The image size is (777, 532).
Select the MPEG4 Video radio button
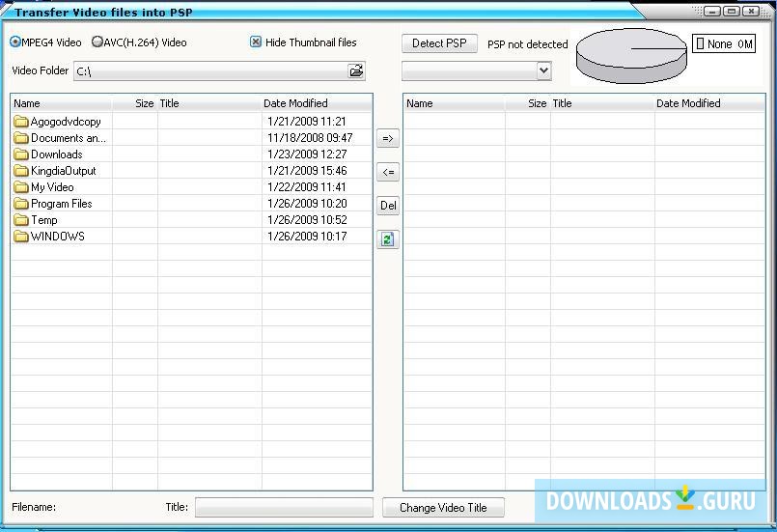click(15, 42)
